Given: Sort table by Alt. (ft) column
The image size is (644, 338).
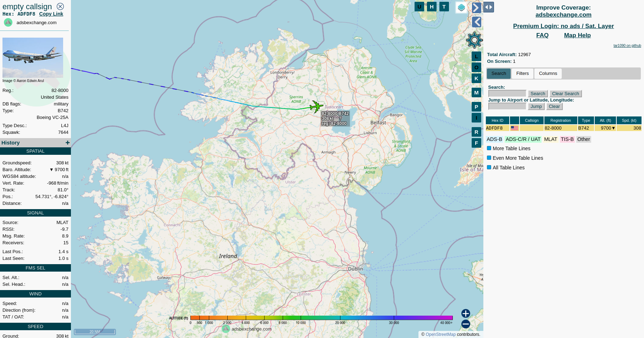Looking at the screenshot, I should click(x=605, y=120).
